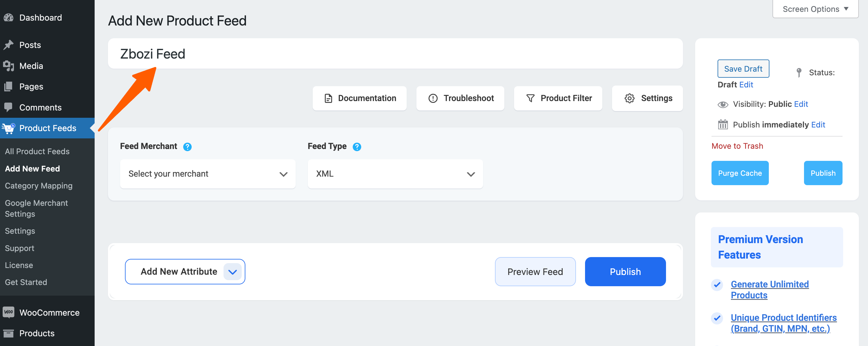The width and height of the screenshot is (868, 346).
Task: Open the feed Settings button
Action: coord(647,98)
